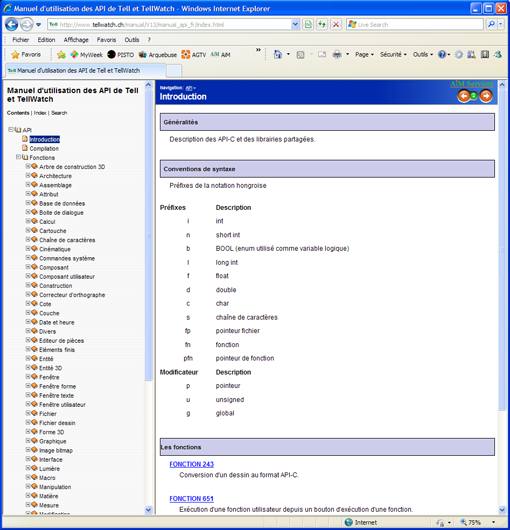
Task: Open the Arquebuse favorite link
Action: 158,54
